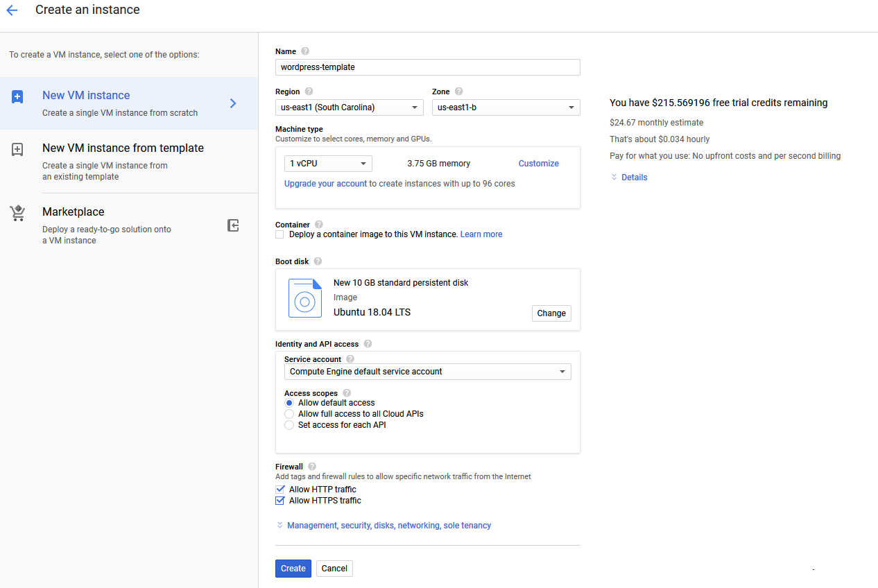This screenshot has width=878, height=588.
Task: Click the double chevron icon beside Details
Action: pos(614,178)
